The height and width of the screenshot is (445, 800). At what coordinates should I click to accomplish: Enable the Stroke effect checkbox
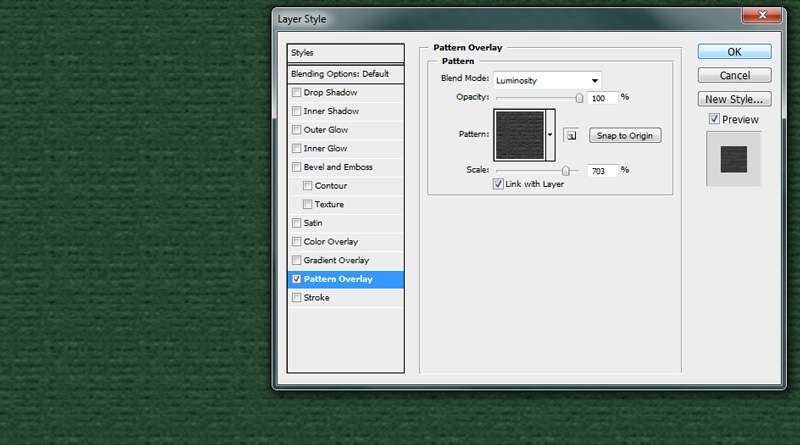pyautogui.click(x=296, y=298)
